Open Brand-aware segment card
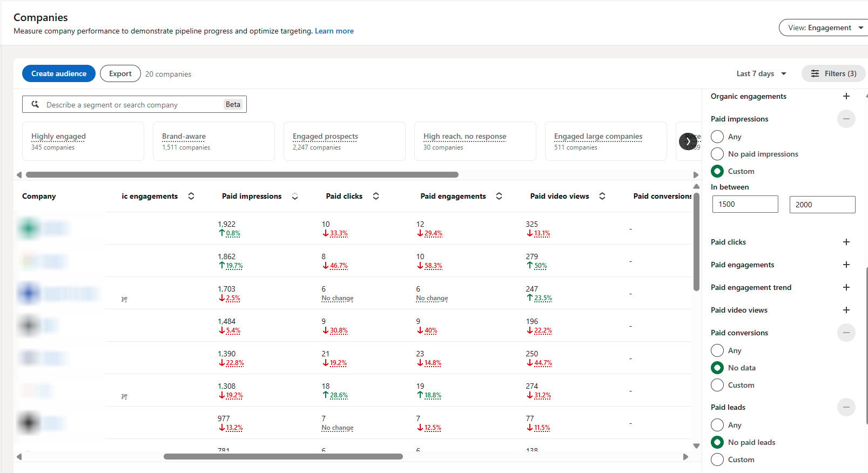 (x=214, y=141)
